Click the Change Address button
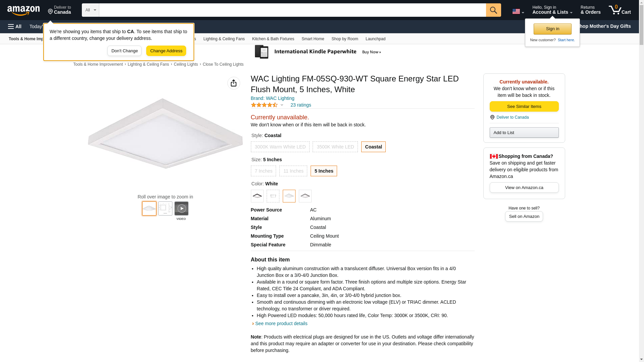 tap(166, 51)
